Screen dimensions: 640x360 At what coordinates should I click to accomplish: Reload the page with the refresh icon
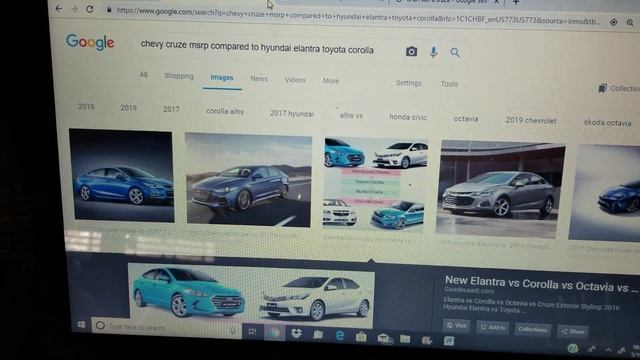point(90,9)
